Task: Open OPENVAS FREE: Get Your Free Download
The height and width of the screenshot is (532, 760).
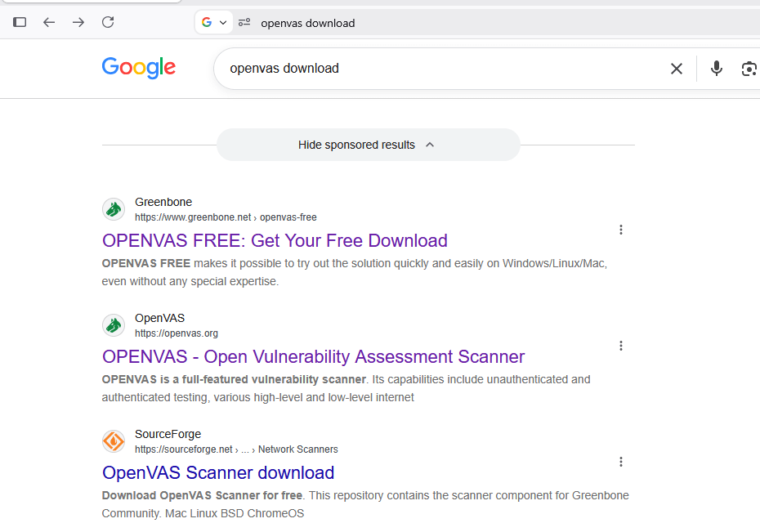Action: pyautogui.click(x=275, y=241)
